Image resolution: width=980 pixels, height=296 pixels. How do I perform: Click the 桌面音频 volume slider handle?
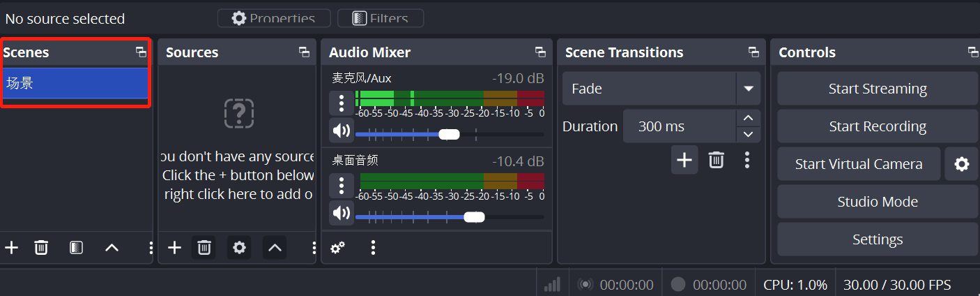tap(474, 217)
